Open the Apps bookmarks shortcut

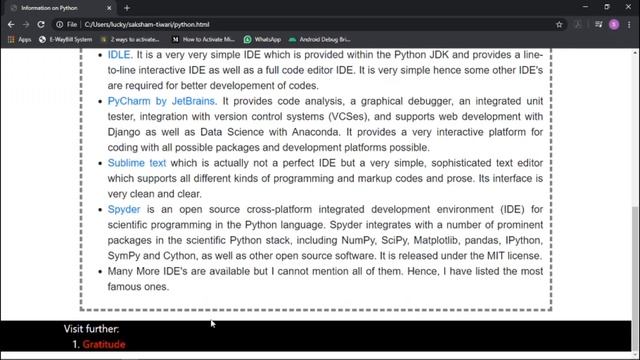coord(20,40)
